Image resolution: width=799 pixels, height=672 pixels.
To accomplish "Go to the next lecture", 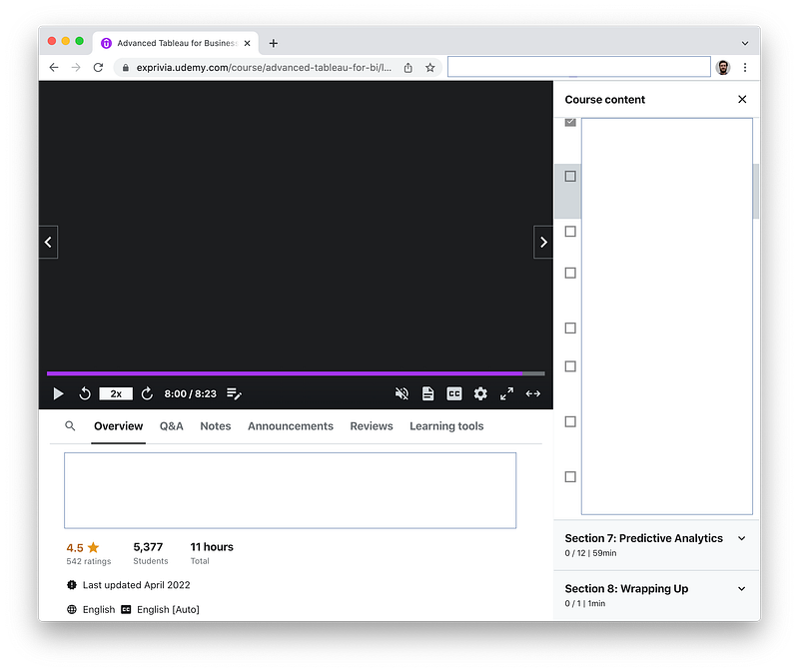I will (x=543, y=242).
